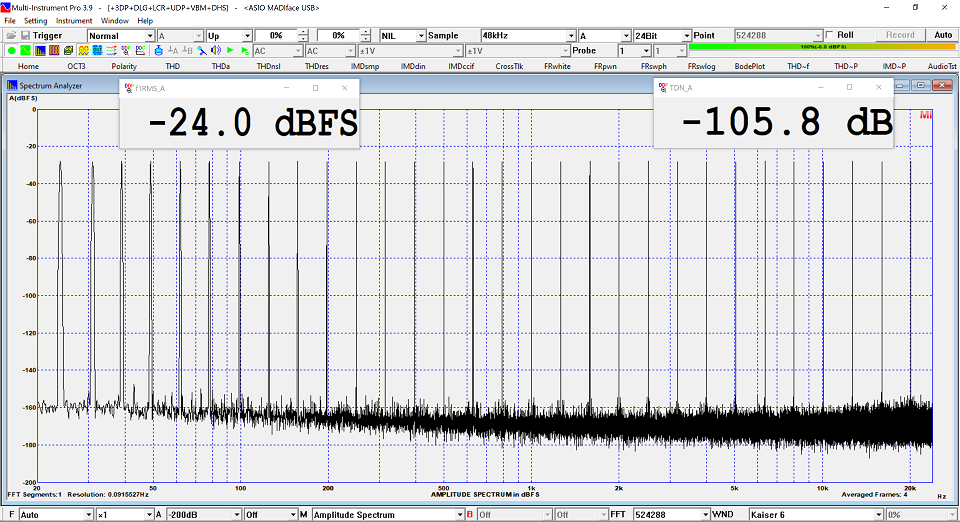Open the Setting menu
The width and height of the screenshot is (960, 522).
[35, 20]
